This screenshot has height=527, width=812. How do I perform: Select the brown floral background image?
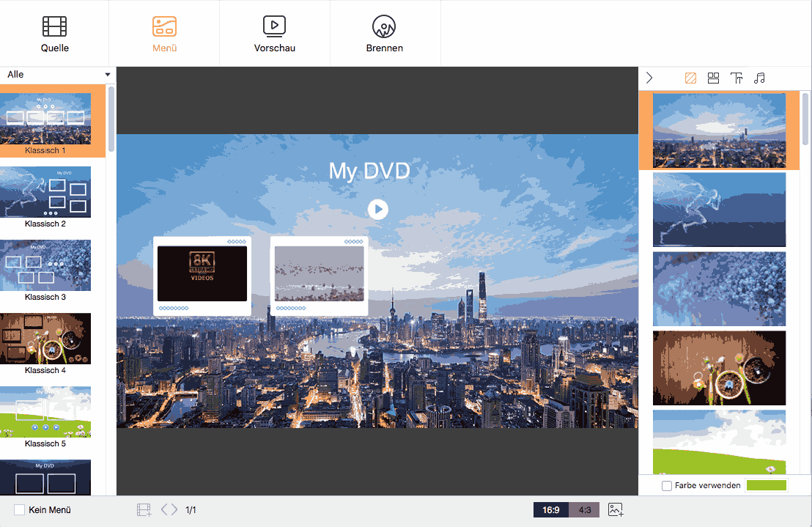tap(720, 368)
